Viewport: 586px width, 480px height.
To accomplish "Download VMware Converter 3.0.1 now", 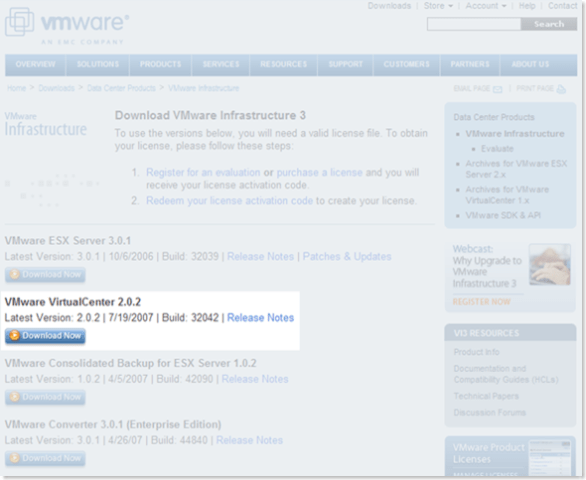I will [x=45, y=458].
